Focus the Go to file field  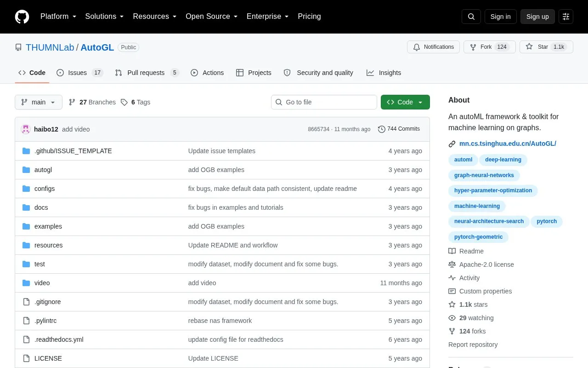tap(324, 102)
